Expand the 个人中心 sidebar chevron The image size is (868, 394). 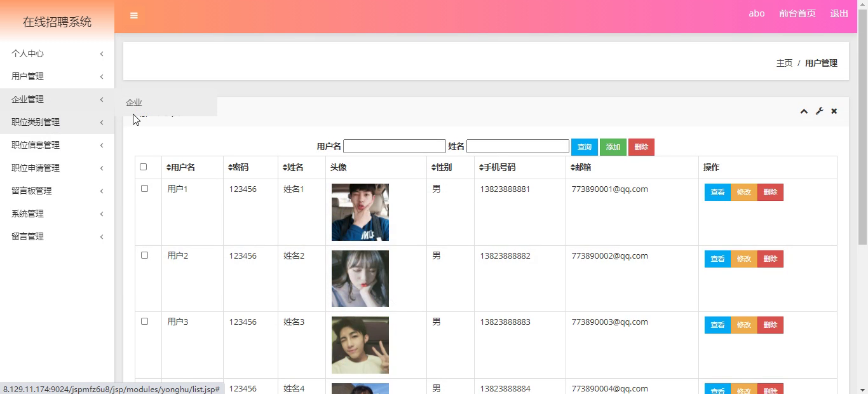(102, 54)
